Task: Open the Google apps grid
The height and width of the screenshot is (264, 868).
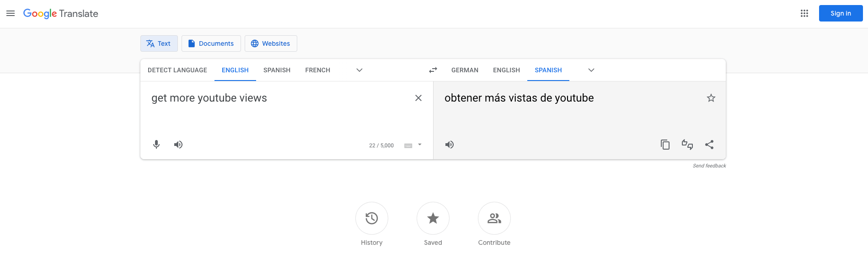Action: coord(804,13)
